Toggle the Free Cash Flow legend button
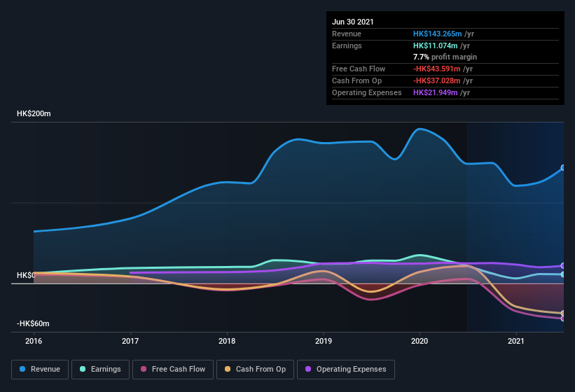 [173, 370]
